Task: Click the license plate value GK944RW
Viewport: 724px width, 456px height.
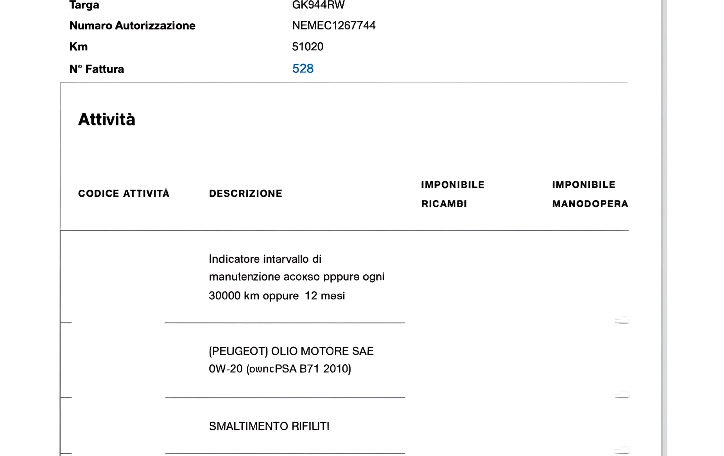Action: coord(318,5)
